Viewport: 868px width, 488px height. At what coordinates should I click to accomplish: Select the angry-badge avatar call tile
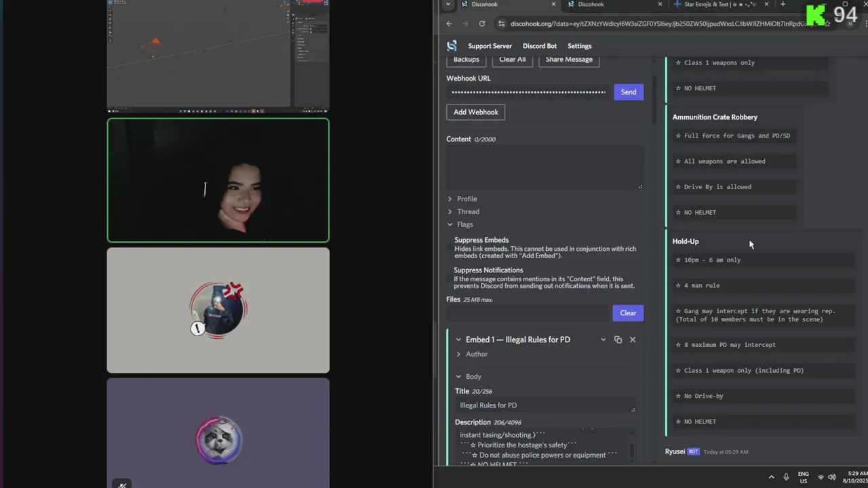point(218,310)
